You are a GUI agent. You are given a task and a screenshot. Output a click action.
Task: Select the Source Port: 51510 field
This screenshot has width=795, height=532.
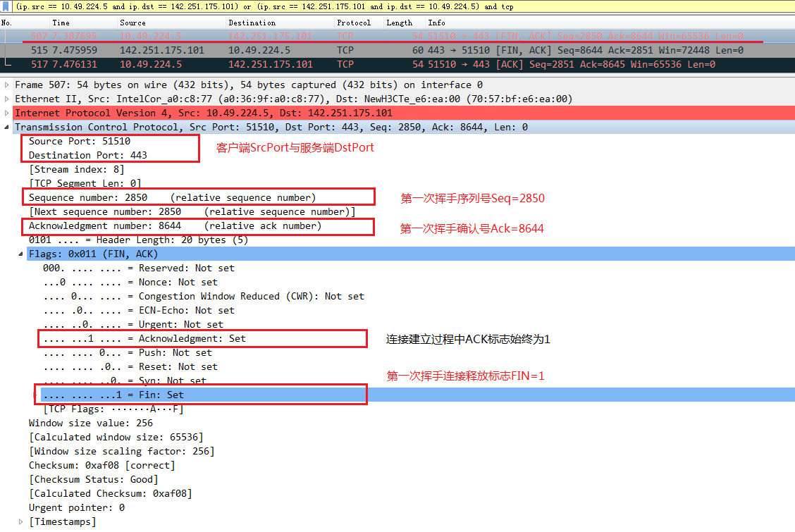79,141
